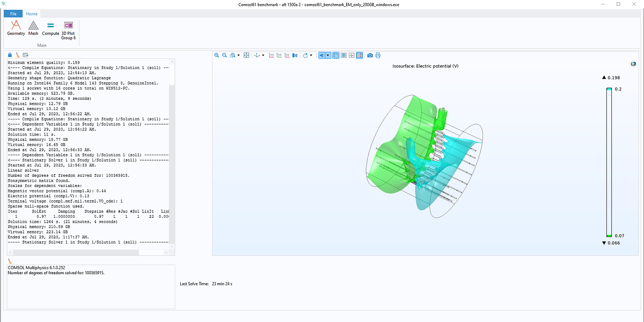644x322 pixels.
Task: Zoom out of the graphics view
Action: point(225,55)
